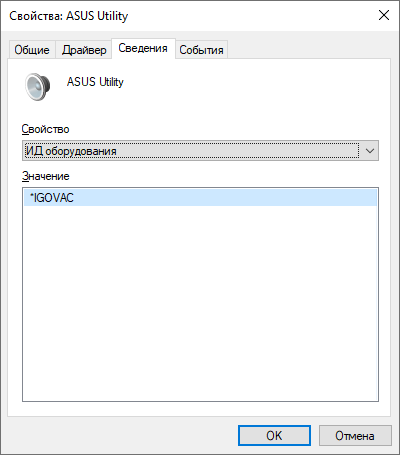
Task: Expand the property dropdown arrow
Action: click(370, 151)
